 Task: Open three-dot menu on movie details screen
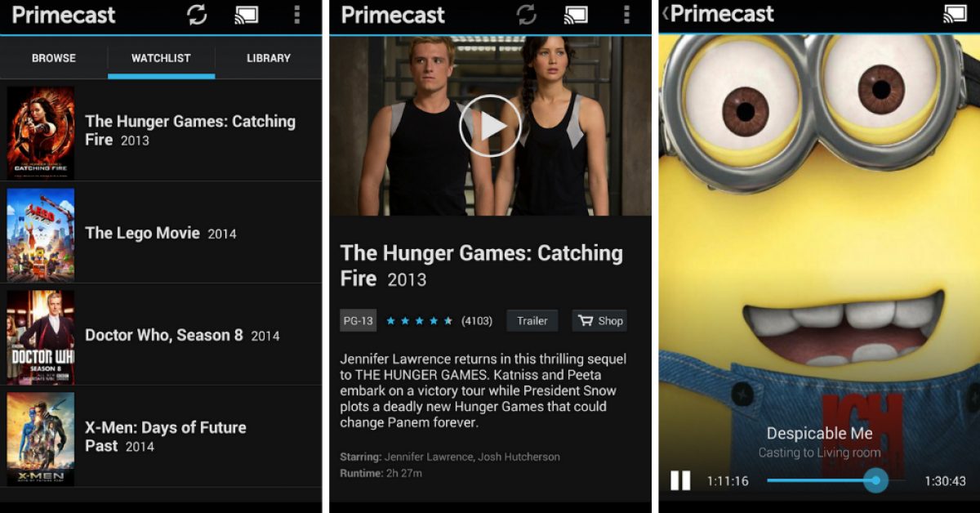[x=626, y=15]
